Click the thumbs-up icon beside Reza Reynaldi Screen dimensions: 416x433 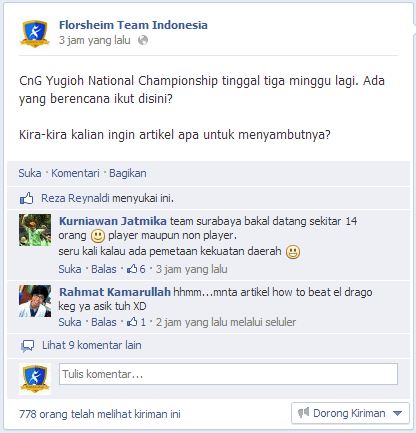coord(27,198)
